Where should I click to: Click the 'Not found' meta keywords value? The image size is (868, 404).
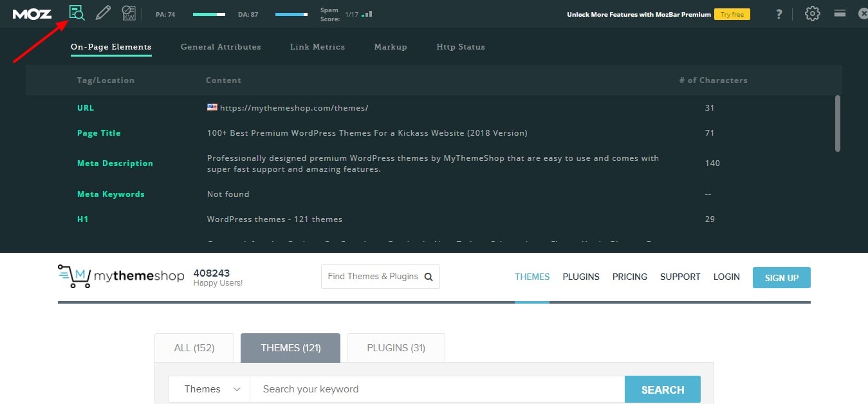(228, 194)
